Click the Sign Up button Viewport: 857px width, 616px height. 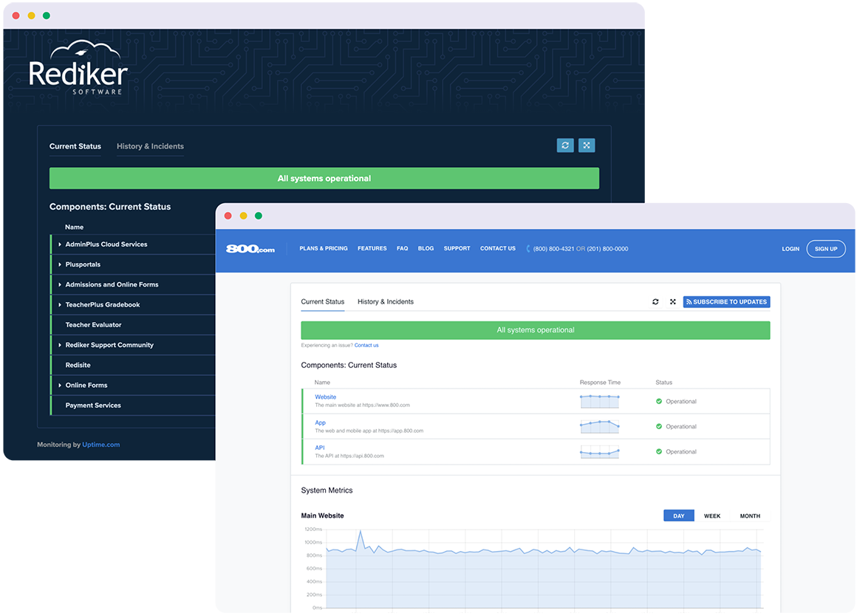(x=826, y=249)
